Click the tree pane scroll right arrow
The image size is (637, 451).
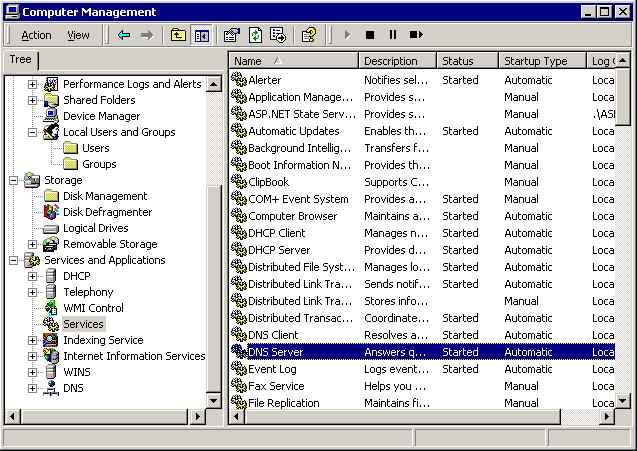pos(198,416)
